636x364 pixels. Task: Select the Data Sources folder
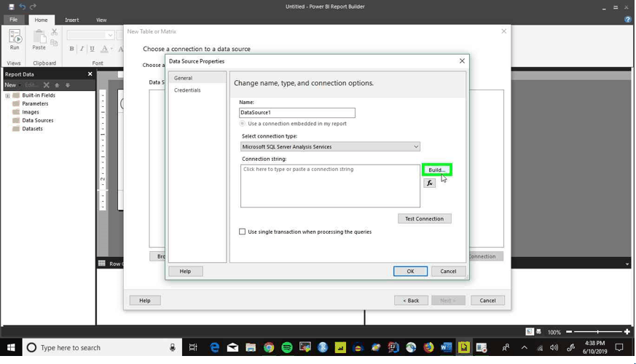point(38,120)
